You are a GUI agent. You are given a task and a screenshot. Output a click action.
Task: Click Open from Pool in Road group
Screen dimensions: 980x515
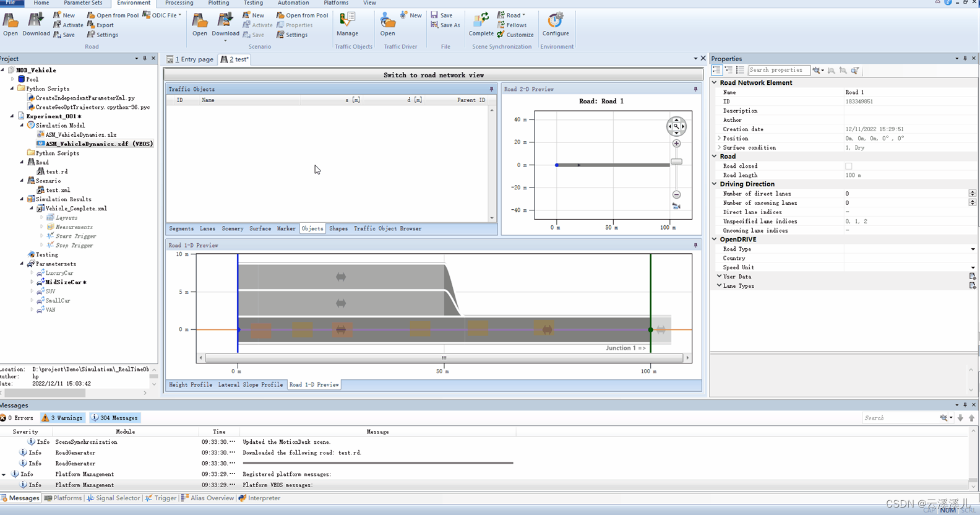113,15
